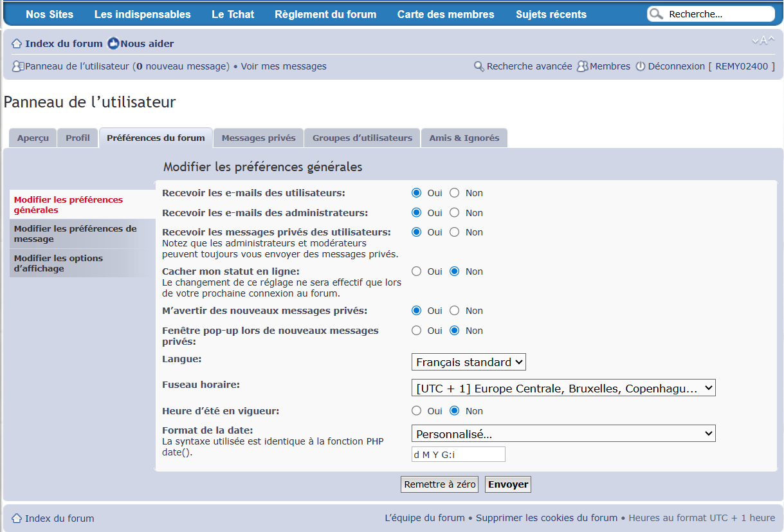Select Oui for receiving administrator e-mails

coord(416,213)
